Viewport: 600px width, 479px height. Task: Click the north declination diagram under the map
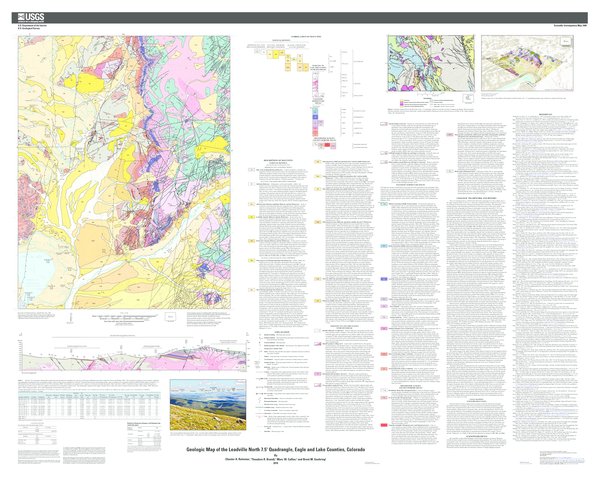click(71, 318)
